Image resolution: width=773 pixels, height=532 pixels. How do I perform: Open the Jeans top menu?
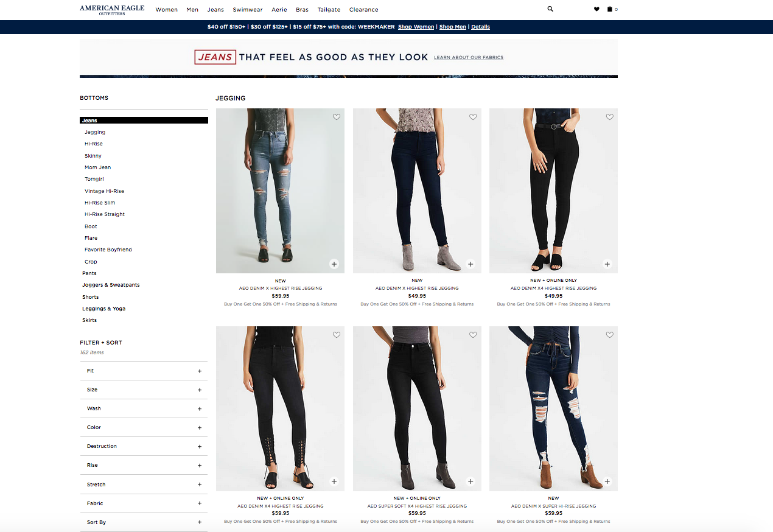[x=215, y=10]
